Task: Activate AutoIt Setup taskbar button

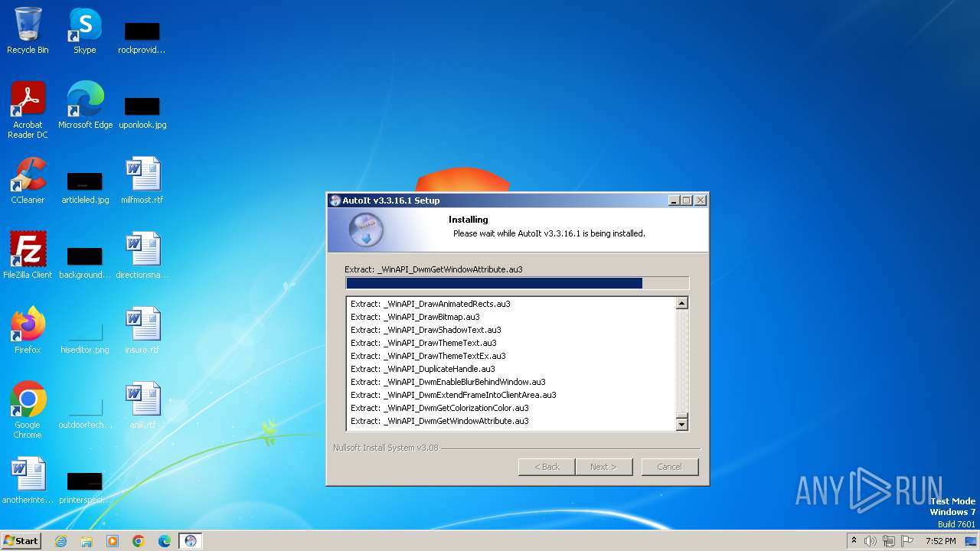Action: pos(191,541)
